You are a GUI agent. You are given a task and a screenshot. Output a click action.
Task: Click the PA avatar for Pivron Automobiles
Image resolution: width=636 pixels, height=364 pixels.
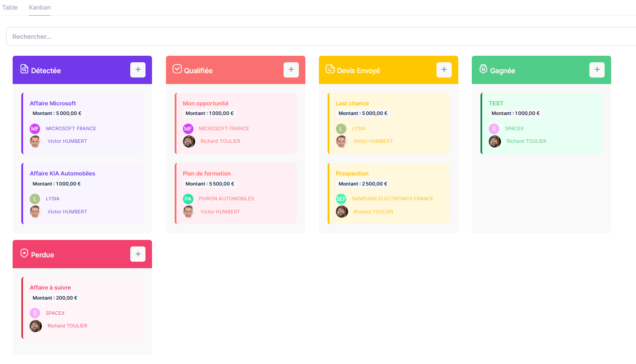pos(188,199)
